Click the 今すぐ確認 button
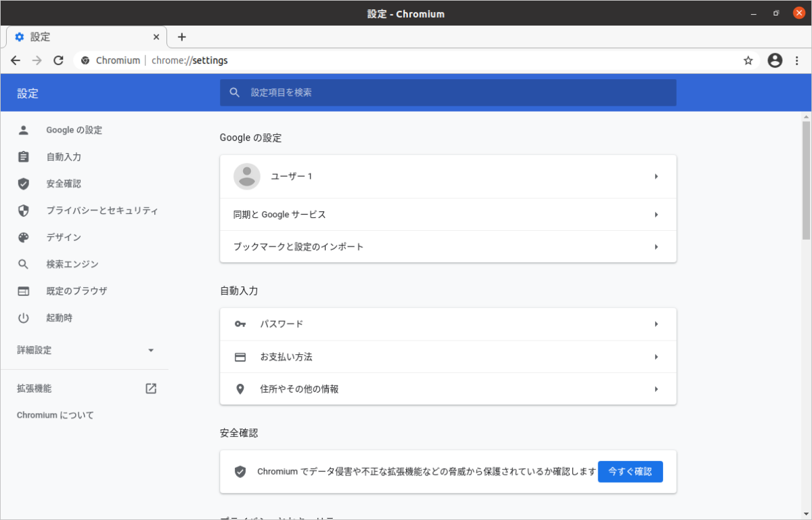Viewport: 812px width, 520px height. [630, 472]
